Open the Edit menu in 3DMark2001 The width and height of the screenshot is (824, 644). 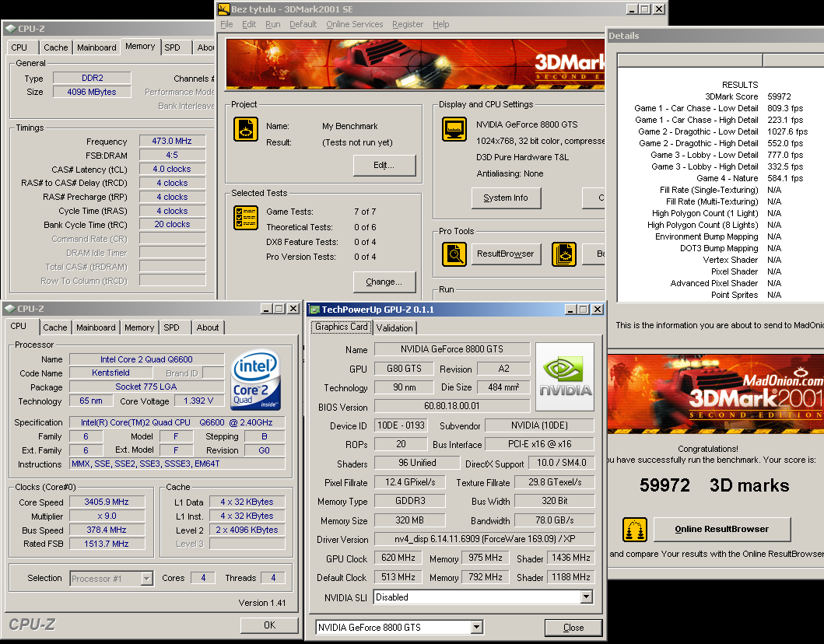[249, 24]
